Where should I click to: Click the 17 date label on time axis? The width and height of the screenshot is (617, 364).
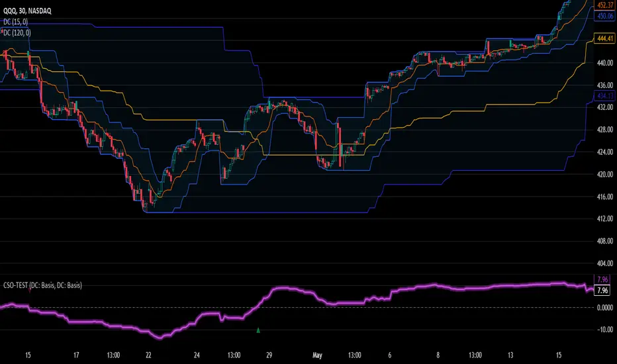[x=76, y=355]
